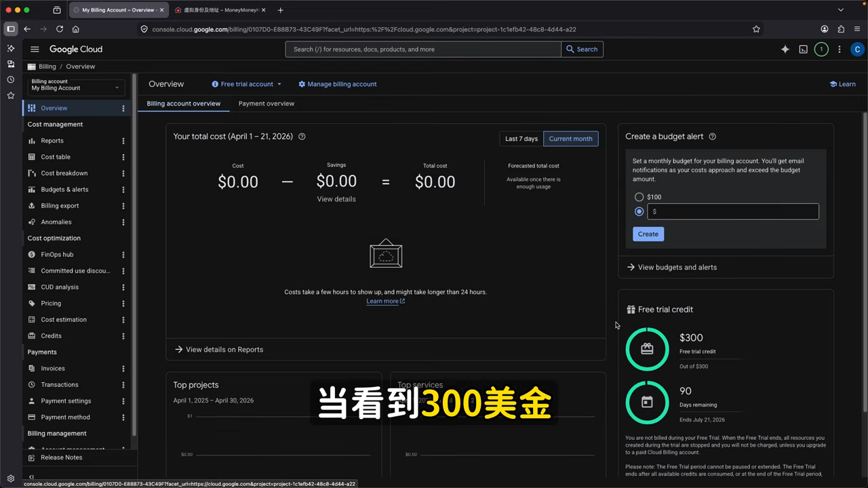The height and width of the screenshot is (488, 868).
Task: Open more options for Cost table item
Action: (x=123, y=157)
